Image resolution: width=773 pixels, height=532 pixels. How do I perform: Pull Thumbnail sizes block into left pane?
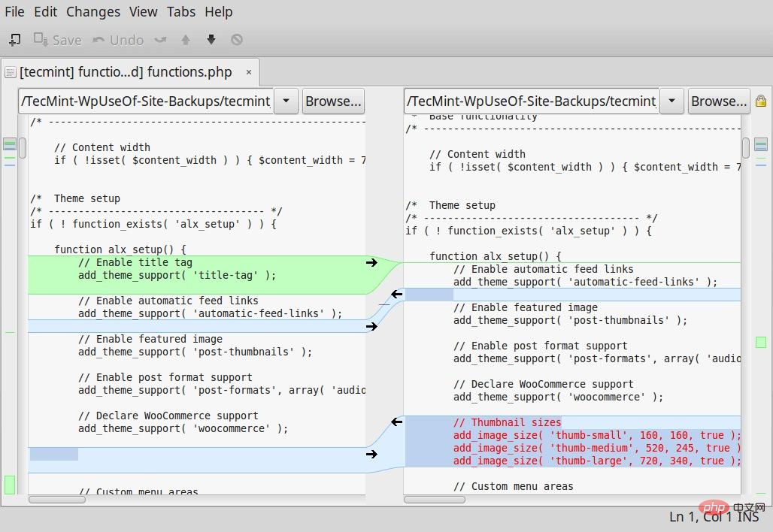(396, 422)
